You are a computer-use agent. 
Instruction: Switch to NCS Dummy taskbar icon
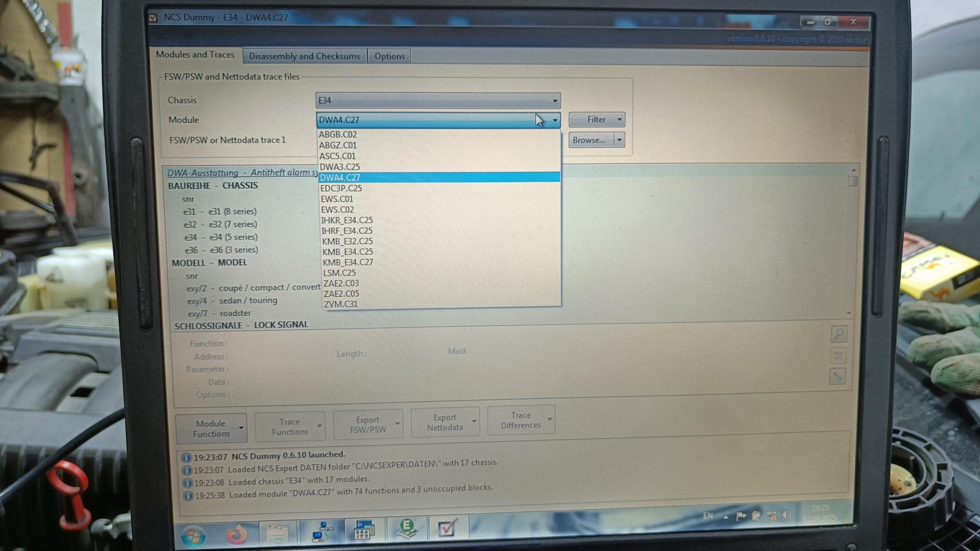tap(447, 528)
